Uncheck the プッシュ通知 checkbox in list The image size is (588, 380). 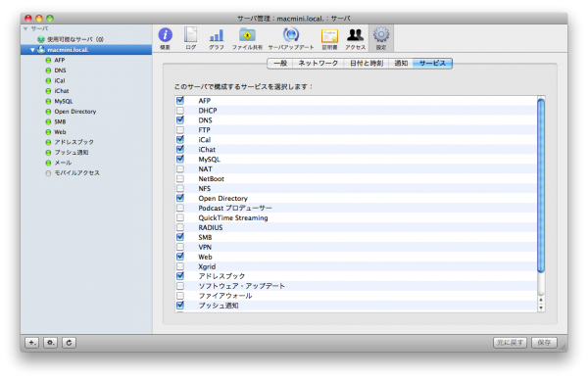point(180,305)
